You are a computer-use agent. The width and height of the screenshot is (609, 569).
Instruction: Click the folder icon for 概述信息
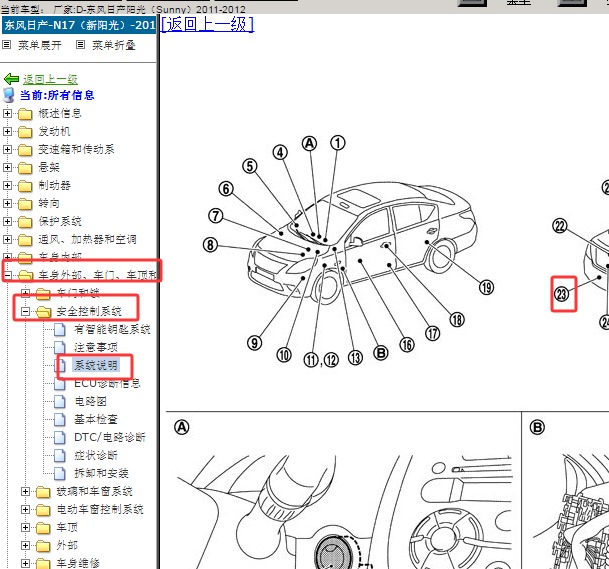25,114
